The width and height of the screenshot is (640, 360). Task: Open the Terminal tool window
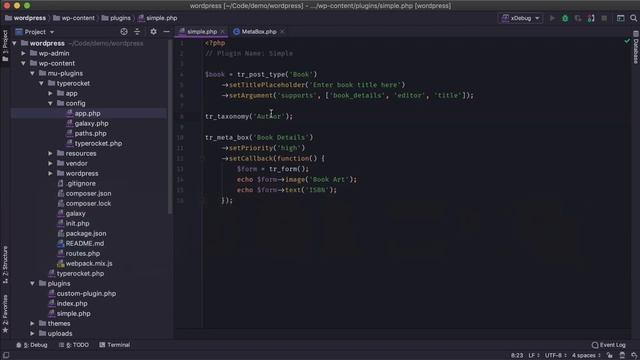[115, 345]
